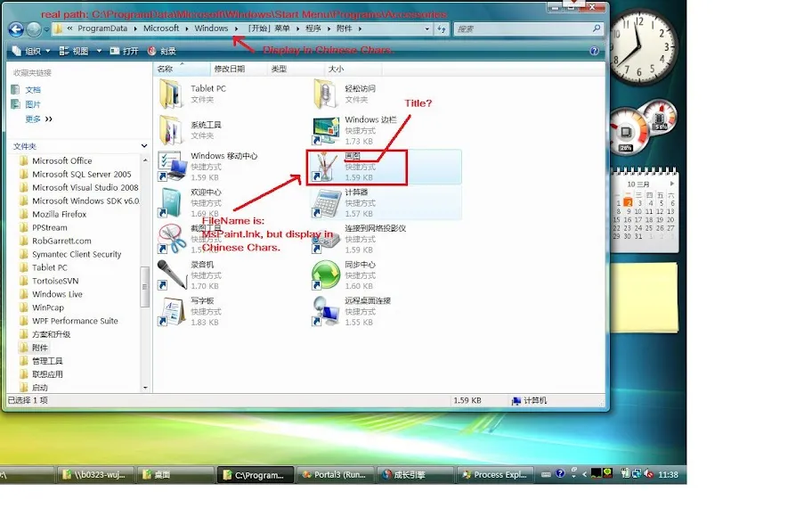The width and height of the screenshot is (812, 508).
Task: Select the 同步中心 green sync icon
Action: pos(326,274)
